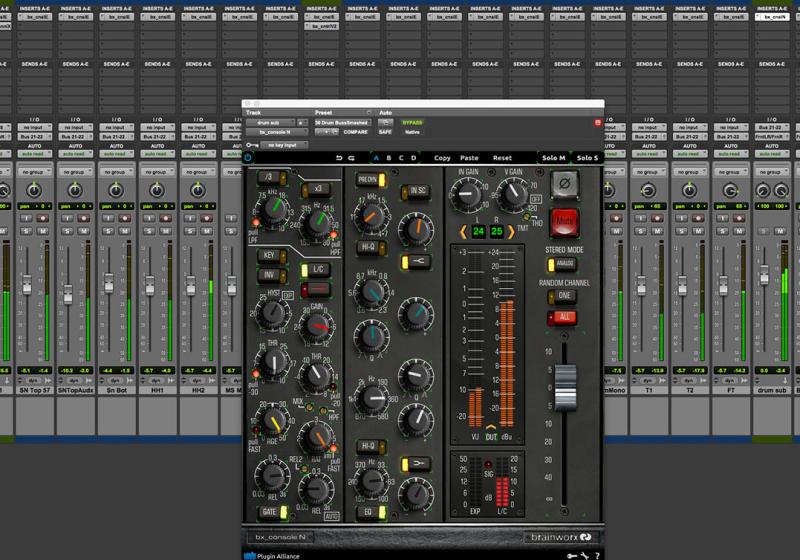Open the question mark help icon

(x=597, y=555)
